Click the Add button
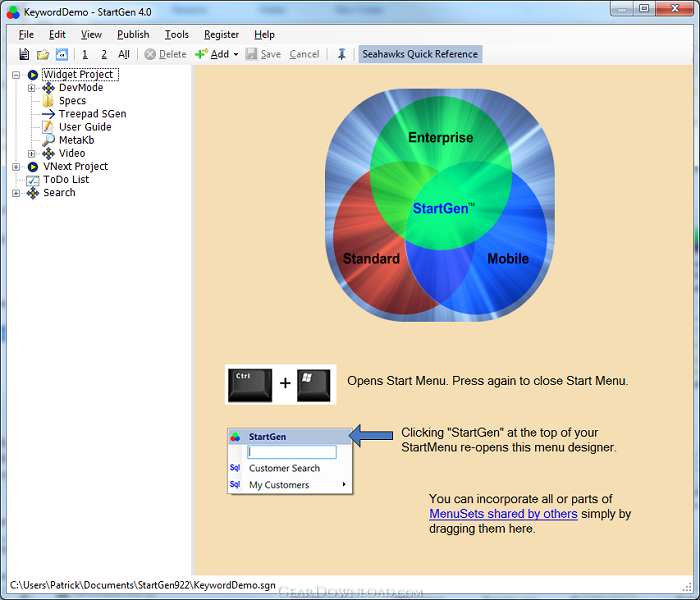Viewport: 700px width, 600px height. click(212, 54)
